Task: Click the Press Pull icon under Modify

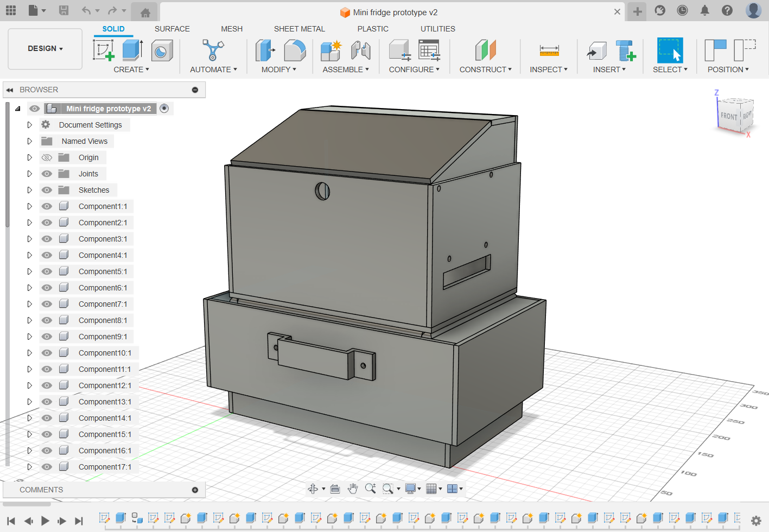Action: 264,50
